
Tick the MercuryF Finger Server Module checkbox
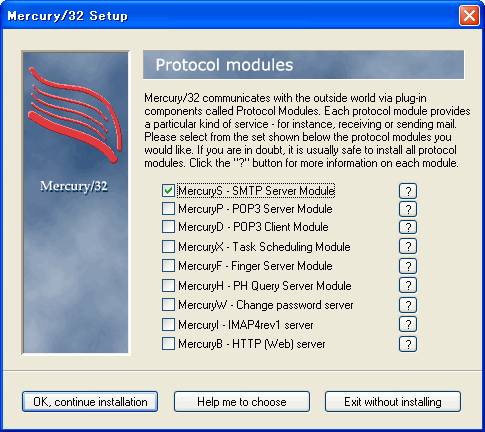[168, 266]
